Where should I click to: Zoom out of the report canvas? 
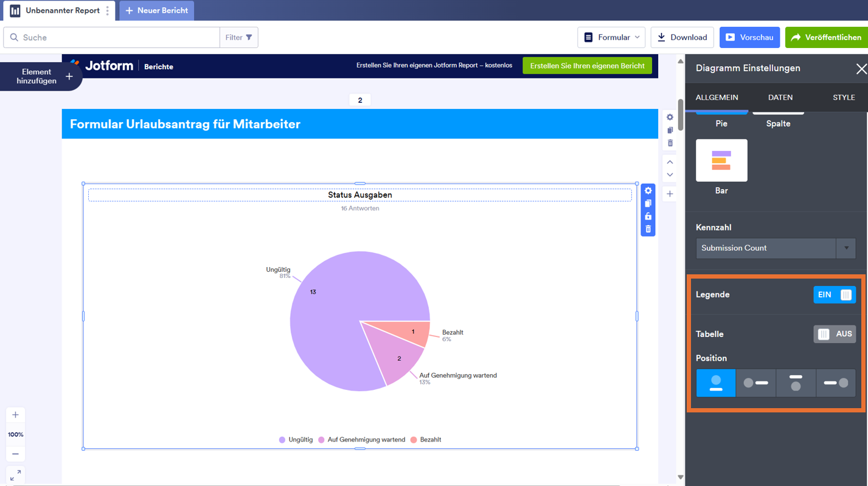click(15, 454)
